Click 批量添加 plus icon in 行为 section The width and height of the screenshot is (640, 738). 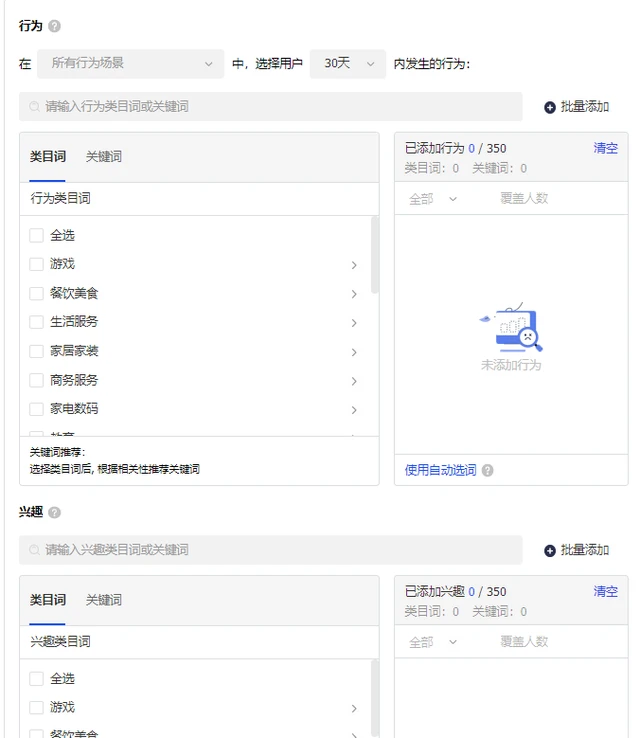click(x=550, y=107)
